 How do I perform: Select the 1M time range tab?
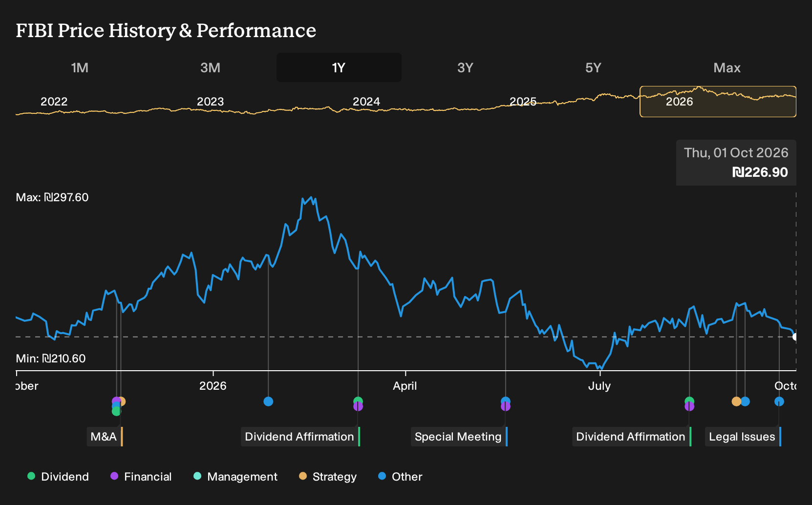(x=80, y=68)
